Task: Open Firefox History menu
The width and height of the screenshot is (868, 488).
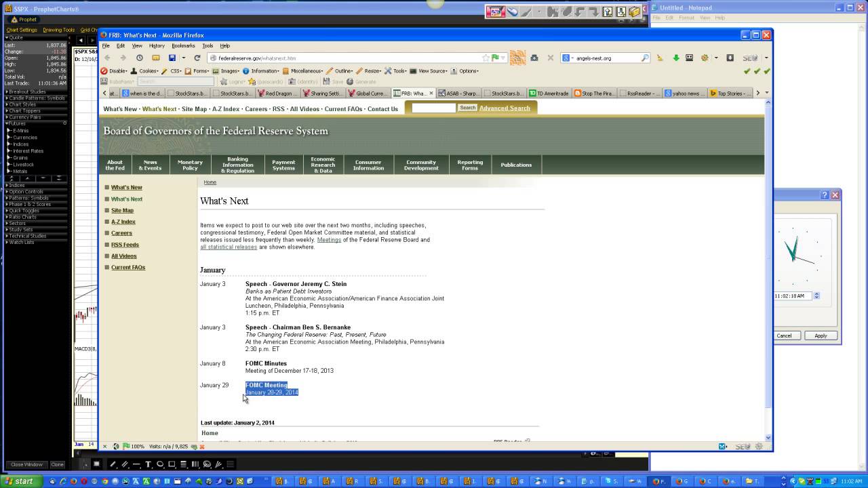Action: (157, 46)
